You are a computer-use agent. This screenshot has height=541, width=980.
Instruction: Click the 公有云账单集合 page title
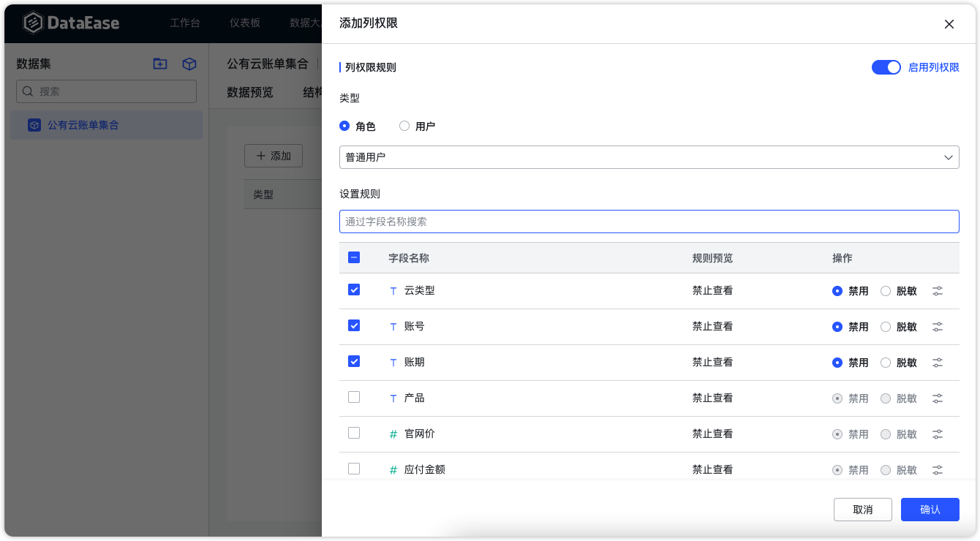coord(268,64)
